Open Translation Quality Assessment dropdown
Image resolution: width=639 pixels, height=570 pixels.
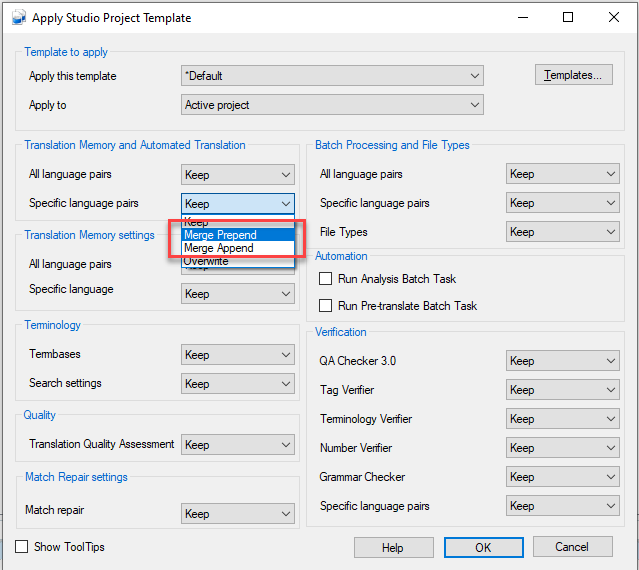coord(238,445)
